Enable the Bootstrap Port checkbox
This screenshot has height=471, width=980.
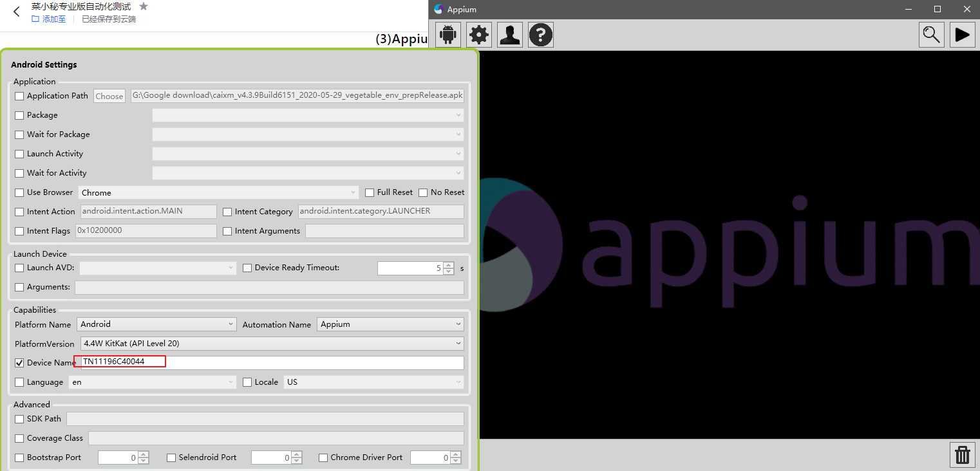coord(19,457)
